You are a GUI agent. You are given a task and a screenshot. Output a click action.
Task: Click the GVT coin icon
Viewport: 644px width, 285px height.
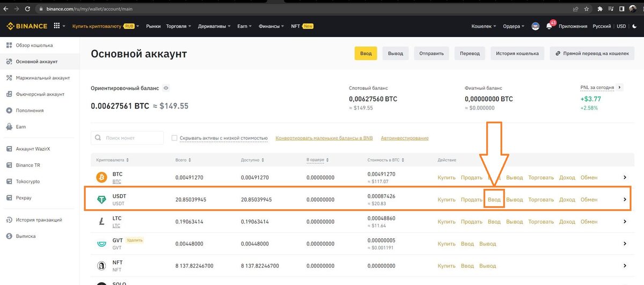[x=101, y=243]
